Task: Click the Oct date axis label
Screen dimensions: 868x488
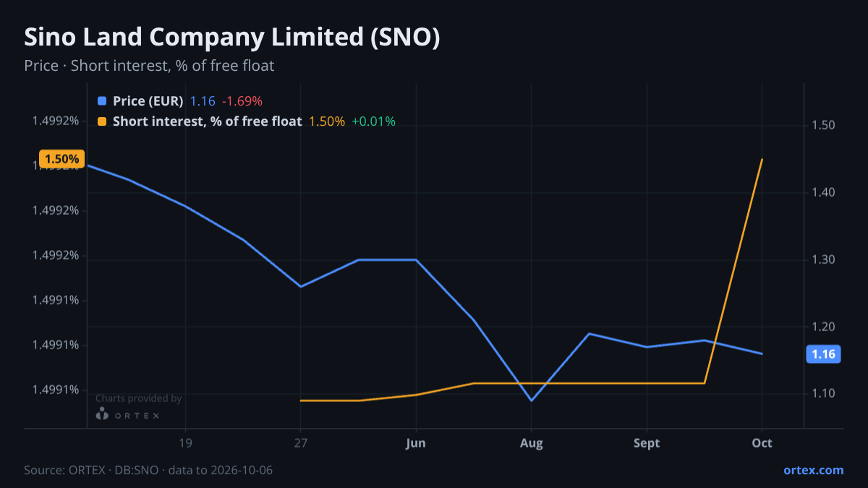Action: click(x=762, y=443)
